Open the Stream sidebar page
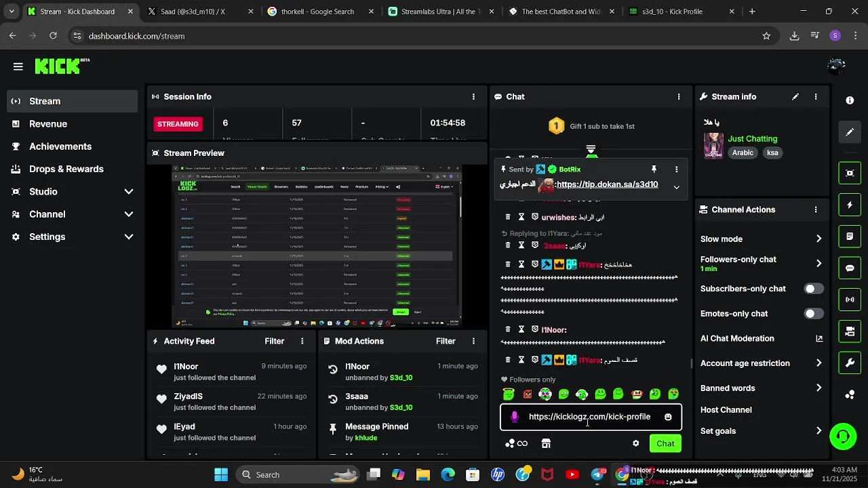Screen dimensions: 868x488 tap(73, 101)
